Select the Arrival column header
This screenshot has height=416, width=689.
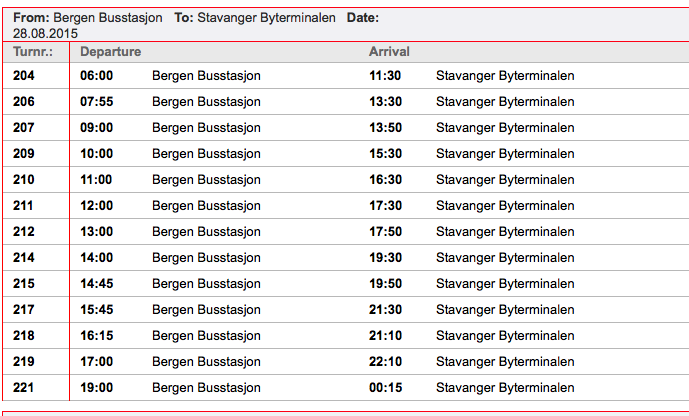pyautogui.click(x=389, y=51)
